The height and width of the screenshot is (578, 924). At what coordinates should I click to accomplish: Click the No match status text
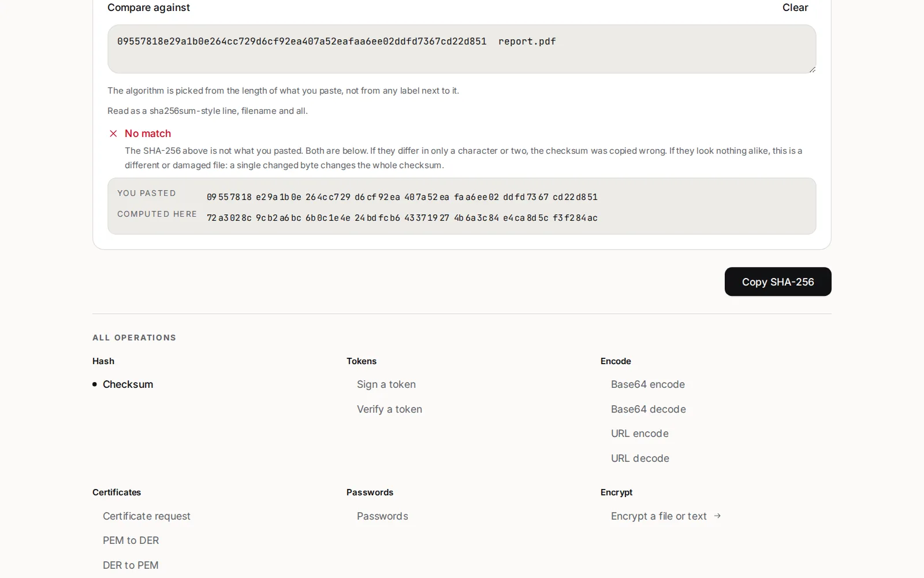148,134
